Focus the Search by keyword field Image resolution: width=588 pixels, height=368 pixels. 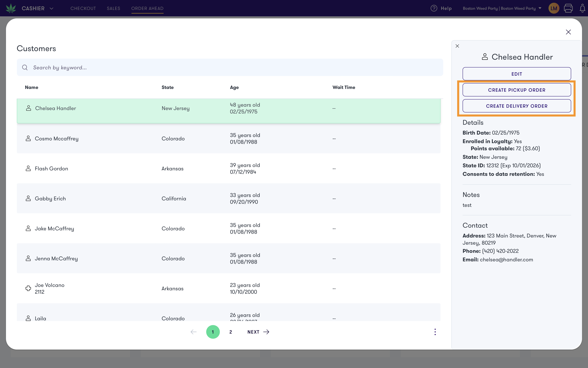point(230,67)
